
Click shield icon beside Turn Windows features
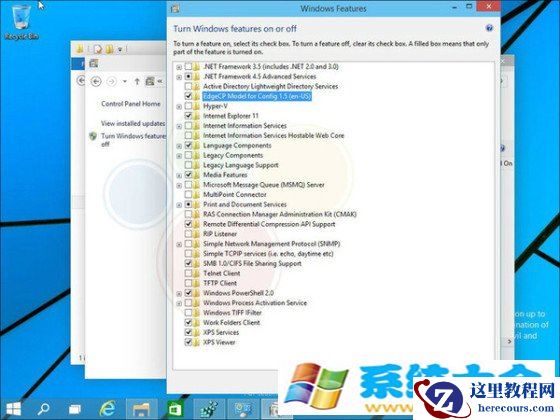click(93, 136)
